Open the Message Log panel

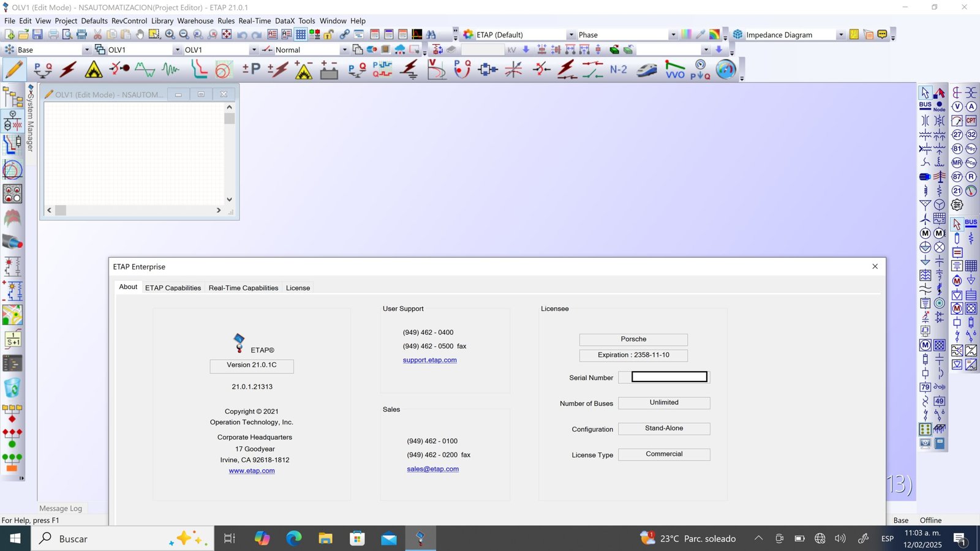pyautogui.click(x=60, y=508)
